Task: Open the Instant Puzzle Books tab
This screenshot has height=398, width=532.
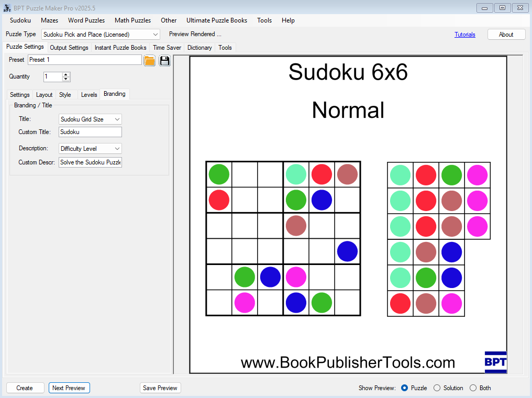Action: (x=120, y=47)
